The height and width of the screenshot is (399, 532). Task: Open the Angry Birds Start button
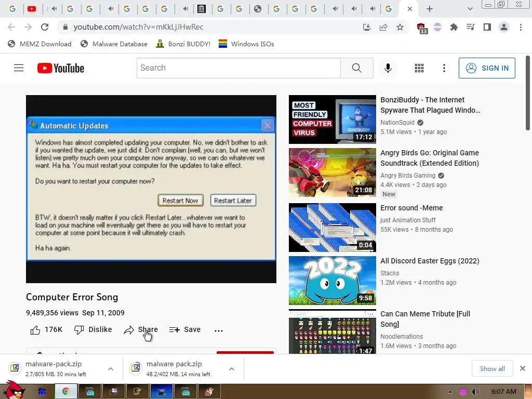pyautogui.click(x=13, y=390)
